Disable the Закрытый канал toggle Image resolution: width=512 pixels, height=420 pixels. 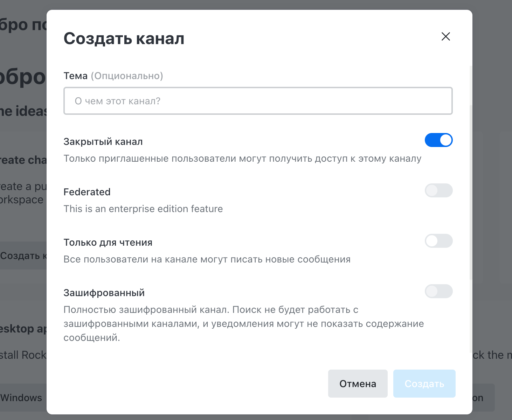click(438, 140)
